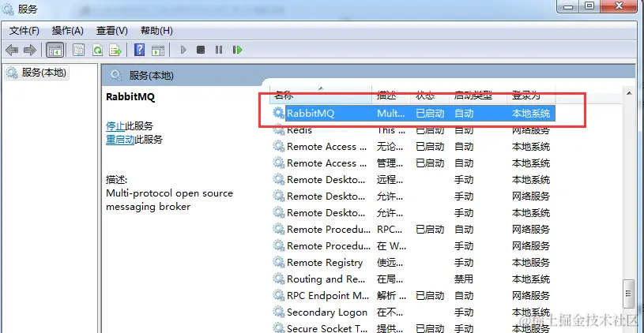
Task: Open the 文件(F) menu
Action: click(24, 31)
